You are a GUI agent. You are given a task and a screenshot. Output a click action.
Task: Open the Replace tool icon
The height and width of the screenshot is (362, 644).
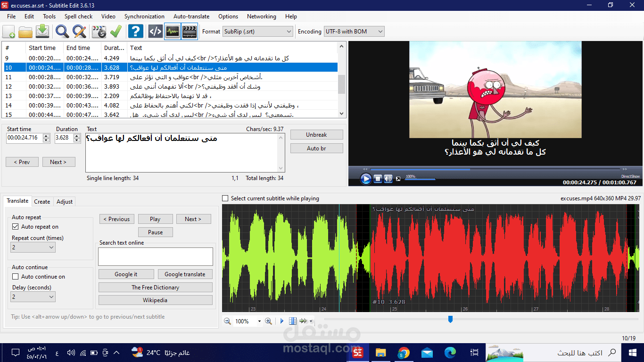(79, 32)
